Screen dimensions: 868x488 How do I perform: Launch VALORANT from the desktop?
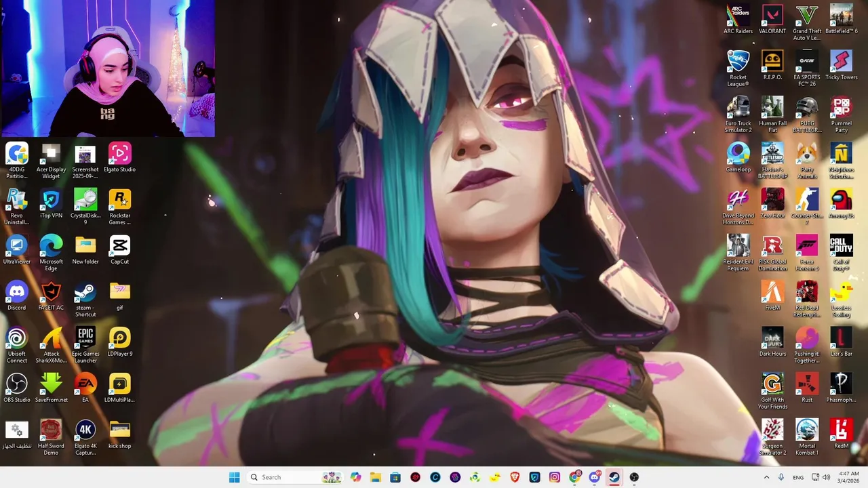(x=772, y=20)
